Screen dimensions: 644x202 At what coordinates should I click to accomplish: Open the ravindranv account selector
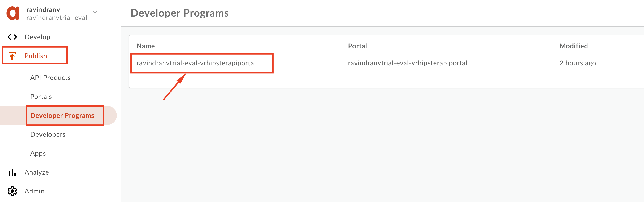(57, 13)
